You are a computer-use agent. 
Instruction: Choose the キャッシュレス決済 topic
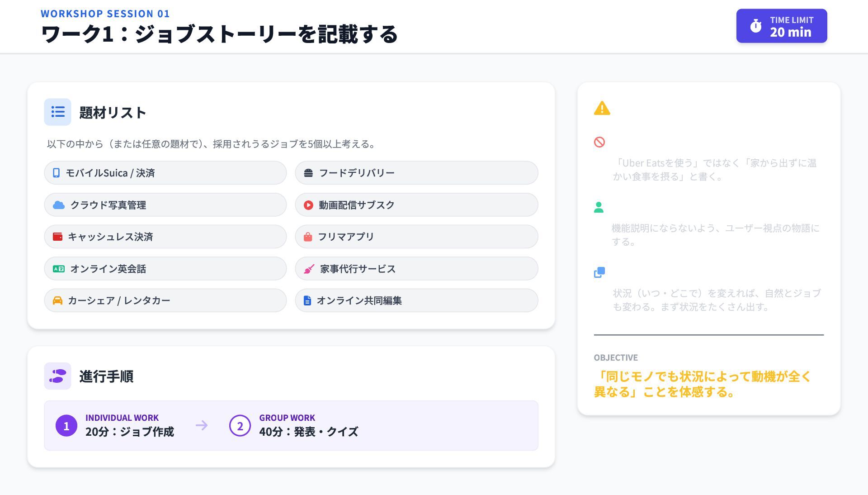165,237
